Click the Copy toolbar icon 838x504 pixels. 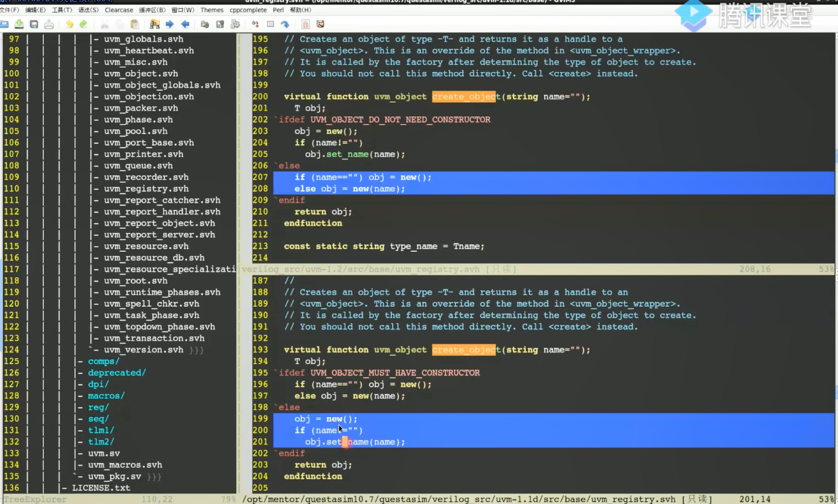[120, 24]
